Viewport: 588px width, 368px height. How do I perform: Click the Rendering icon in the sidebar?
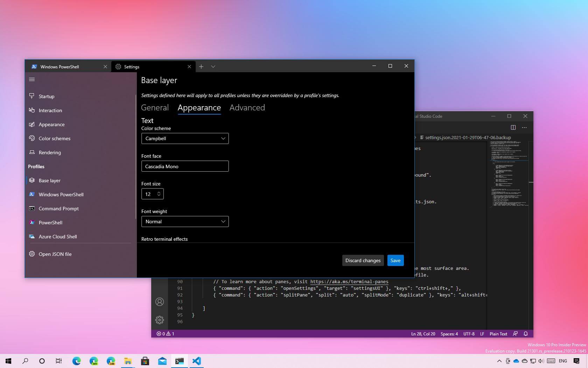[x=32, y=152]
